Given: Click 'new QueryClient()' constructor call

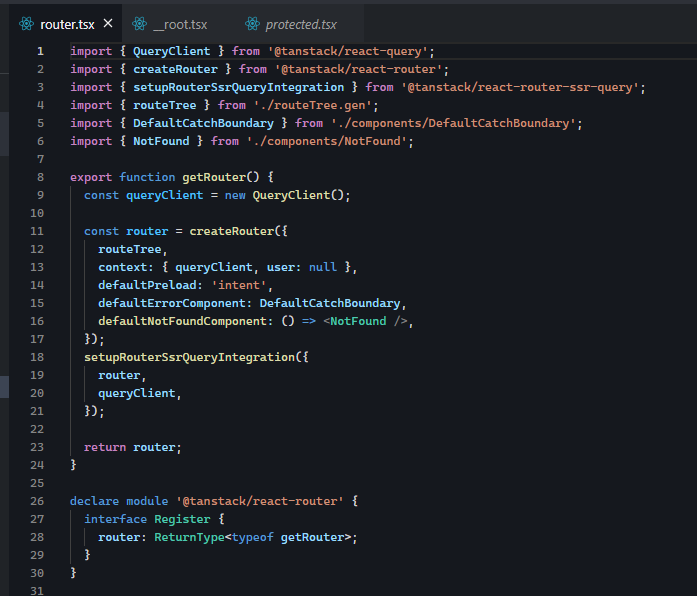Looking at the screenshot, I should [284, 195].
